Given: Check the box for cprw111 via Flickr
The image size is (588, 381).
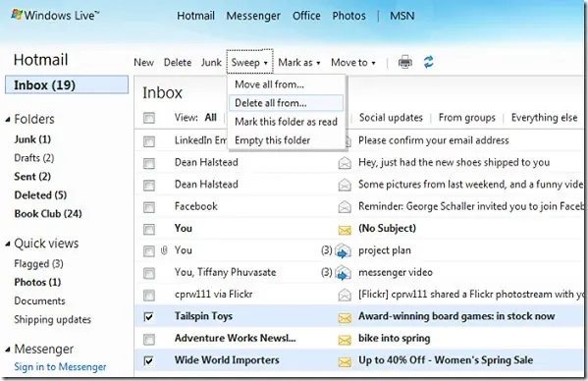Looking at the screenshot, I should click(149, 296).
